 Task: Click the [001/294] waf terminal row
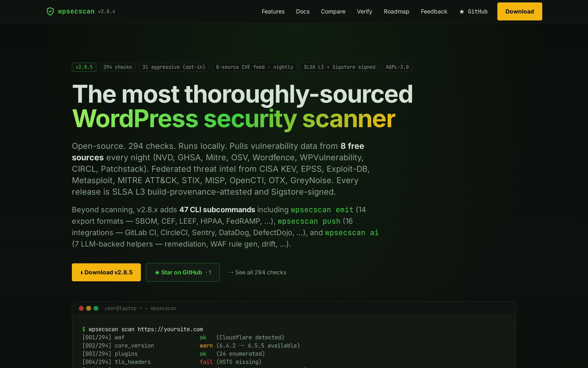click(183, 337)
